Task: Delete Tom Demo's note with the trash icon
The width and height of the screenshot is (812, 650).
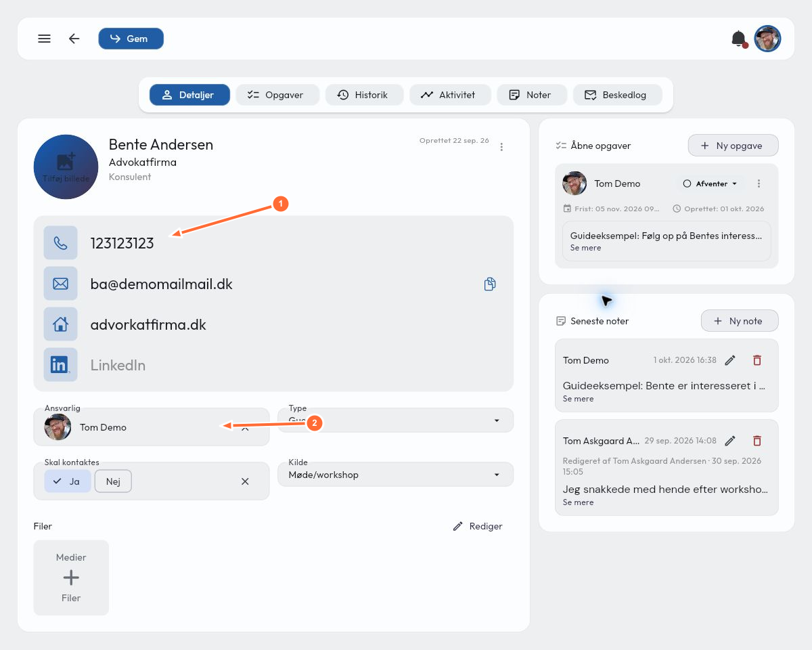Action: (x=757, y=360)
